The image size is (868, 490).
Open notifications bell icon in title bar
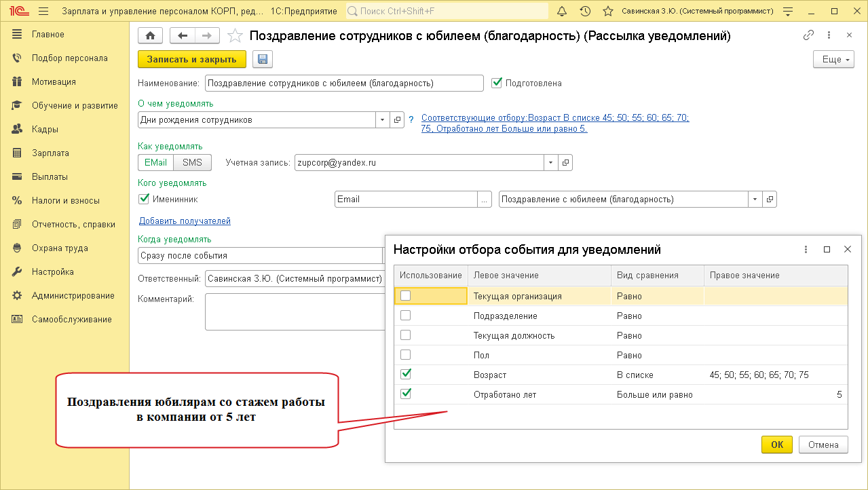[x=561, y=12]
